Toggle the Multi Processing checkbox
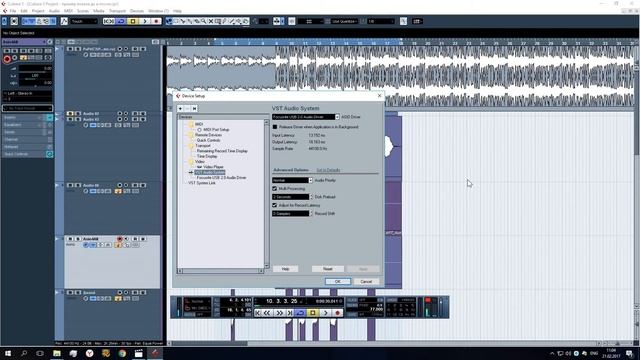The image size is (640, 360). click(275, 189)
